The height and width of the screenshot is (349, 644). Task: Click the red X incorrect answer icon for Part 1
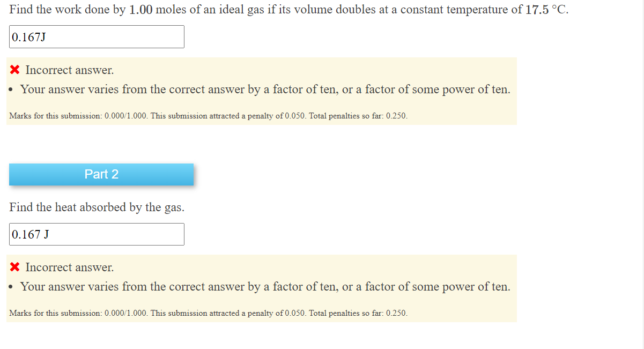click(14, 70)
